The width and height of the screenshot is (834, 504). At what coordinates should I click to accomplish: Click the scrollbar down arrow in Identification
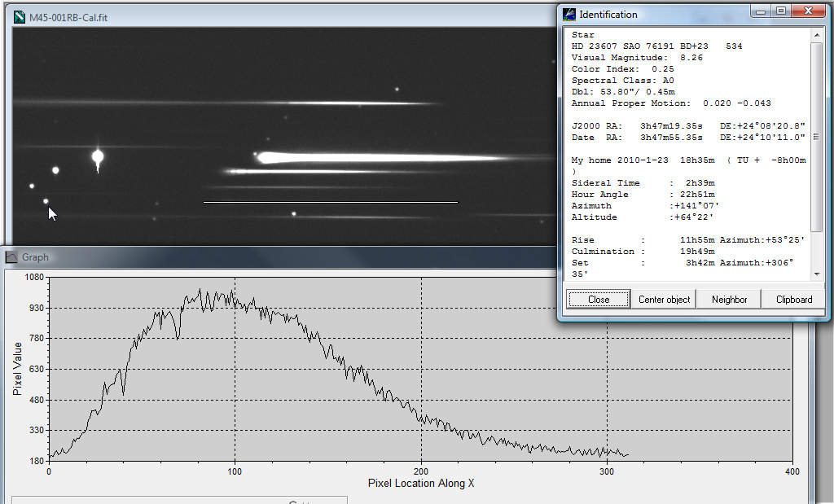(x=816, y=274)
